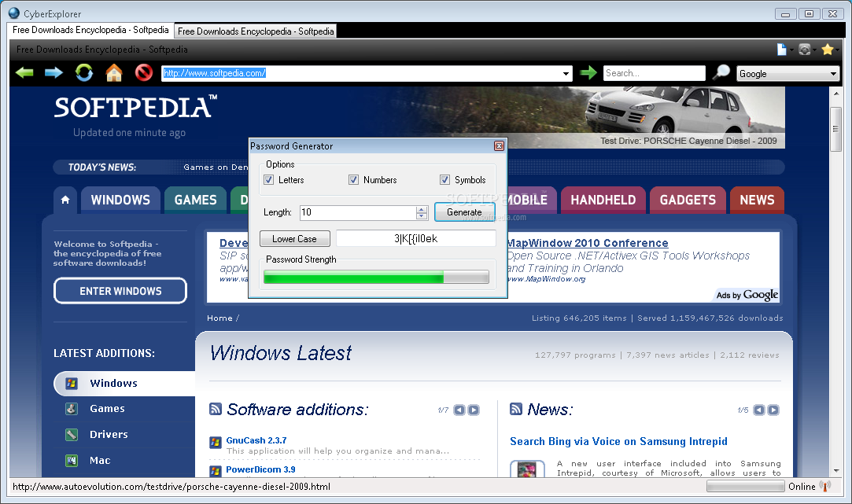Expand the dropdown arrow beside gear icon
Viewport: 852px width, 504px height.
click(x=814, y=50)
